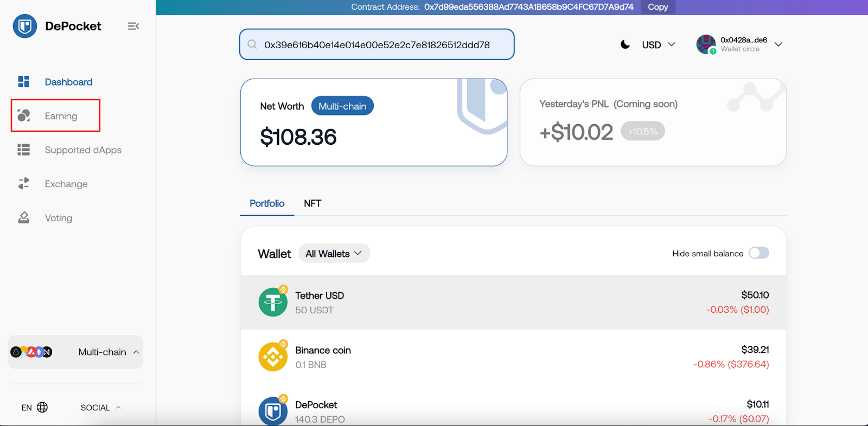Screen dimensions: 868x426
Task: Click the DePocket brand name
Action: point(73,26)
